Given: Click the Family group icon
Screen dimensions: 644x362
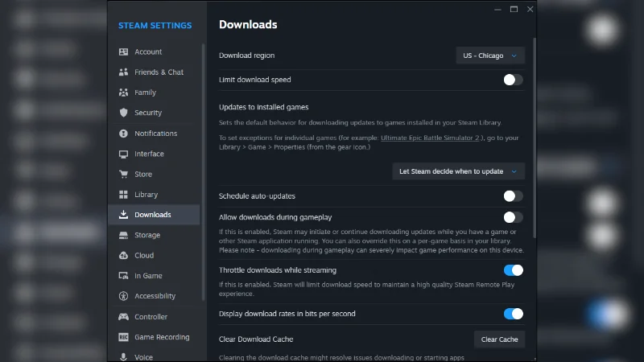Looking at the screenshot, I should (x=123, y=93).
